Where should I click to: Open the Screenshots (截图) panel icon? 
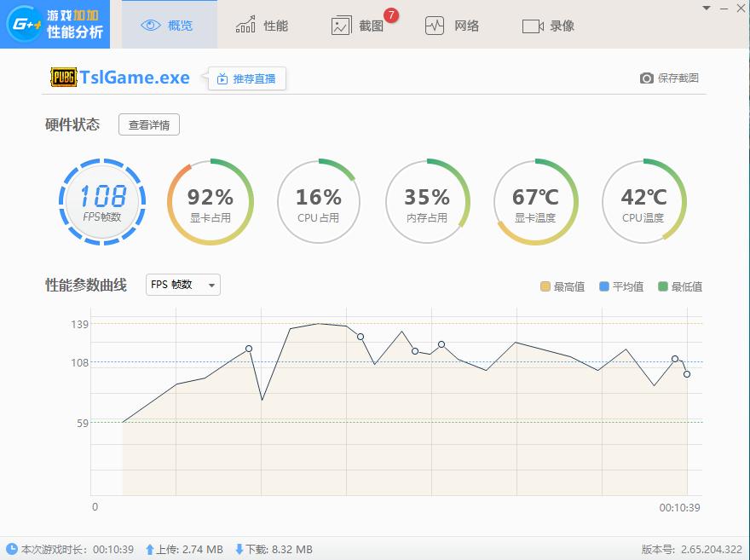point(340,25)
